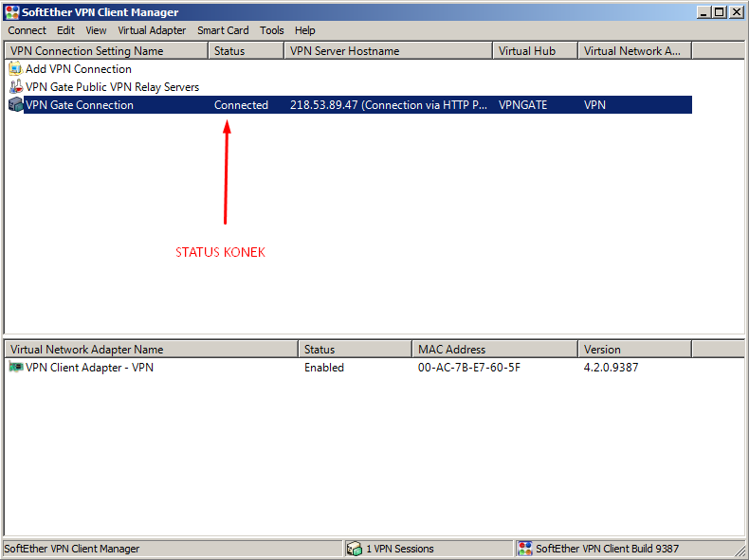Select the VPN Gate Connection row name
Image resolution: width=749 pixels, height=560 pixels.
[x=80, y=105]
